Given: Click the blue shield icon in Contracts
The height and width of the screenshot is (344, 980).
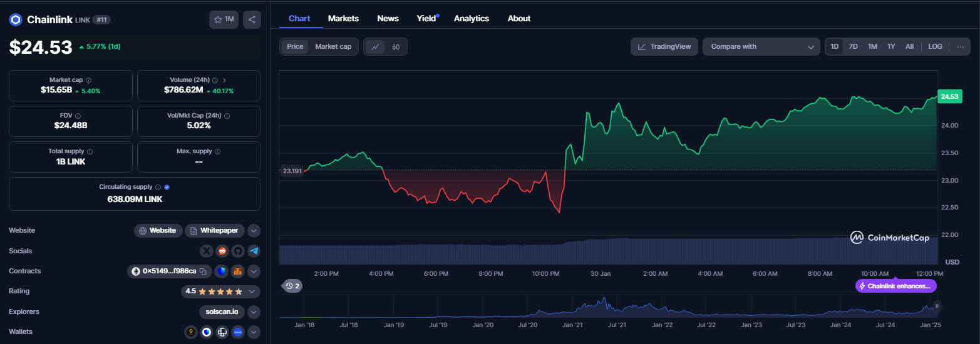Looking at the screenshot, I should (221, 271).
